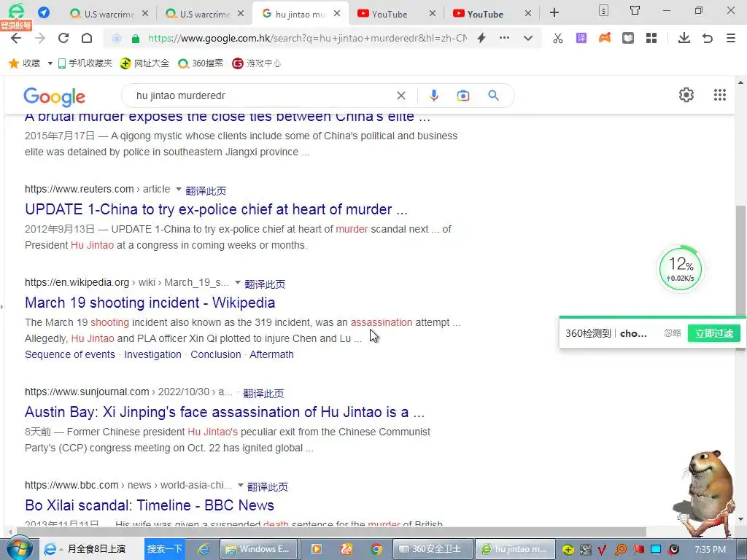The height and width of the screenshot is (560, 747).
Task: Translate the Reuters result with 翻译此页
Action: 206,190
